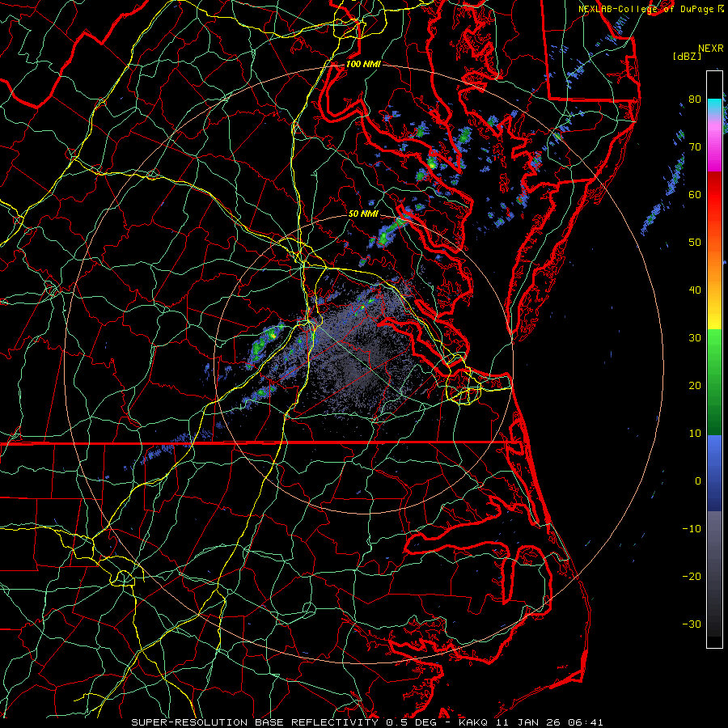The width and height of the screenshot is (728, 728).
Task: Click the 20 value on the dBZ scale
Action: (x=695, y=386)
